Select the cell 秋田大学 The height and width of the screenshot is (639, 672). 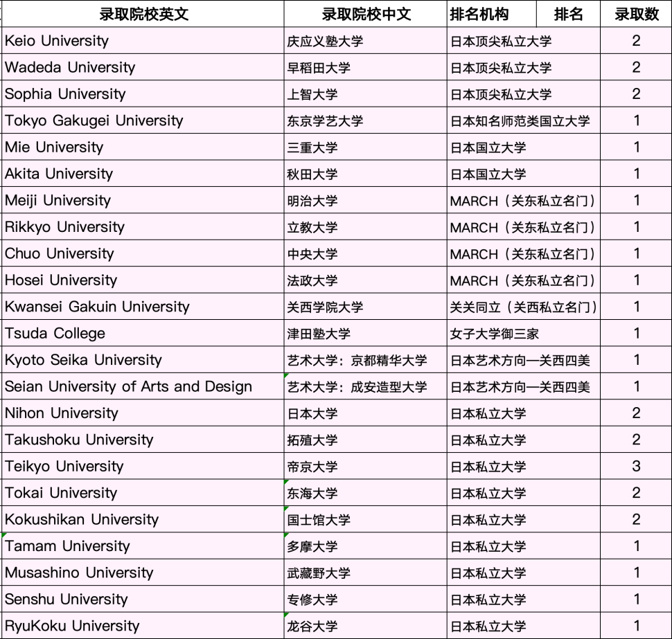click(366, 174)
